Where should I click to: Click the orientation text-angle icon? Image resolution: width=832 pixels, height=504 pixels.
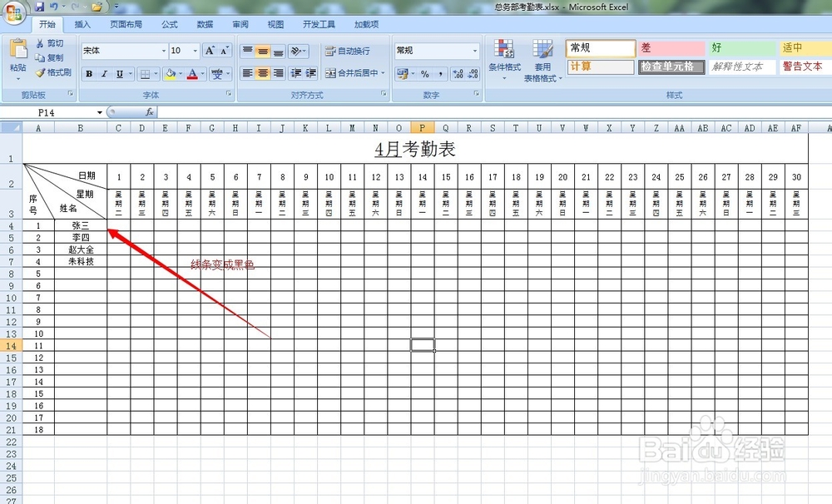pos(297,51)
